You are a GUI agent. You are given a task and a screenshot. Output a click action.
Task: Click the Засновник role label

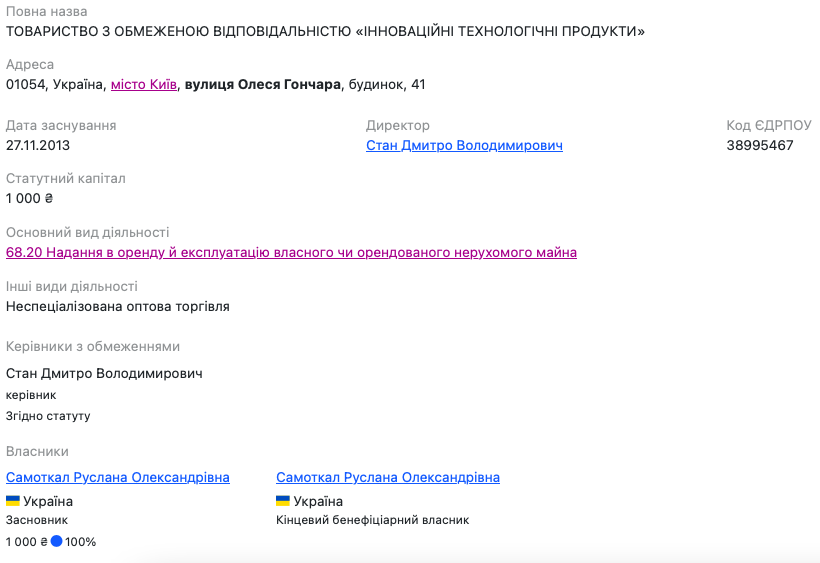[37, 520]
